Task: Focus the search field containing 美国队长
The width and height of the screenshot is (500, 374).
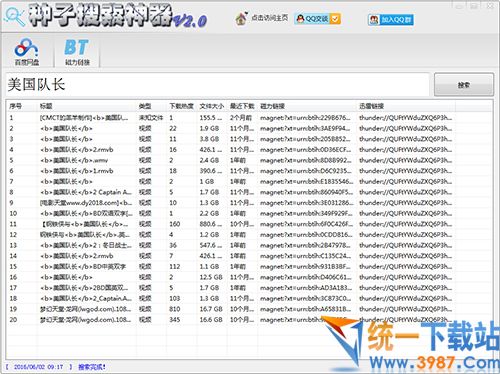Action: [217, 85]
